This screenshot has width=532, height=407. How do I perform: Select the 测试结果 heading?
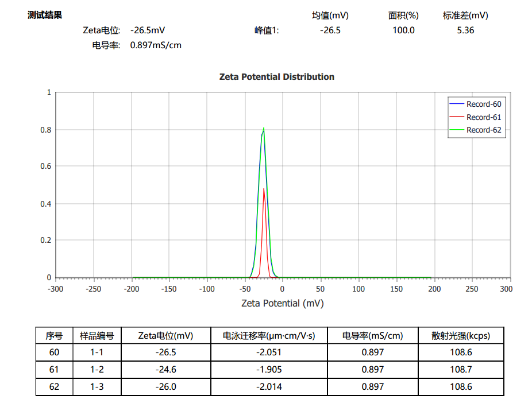tap(45, 15)
